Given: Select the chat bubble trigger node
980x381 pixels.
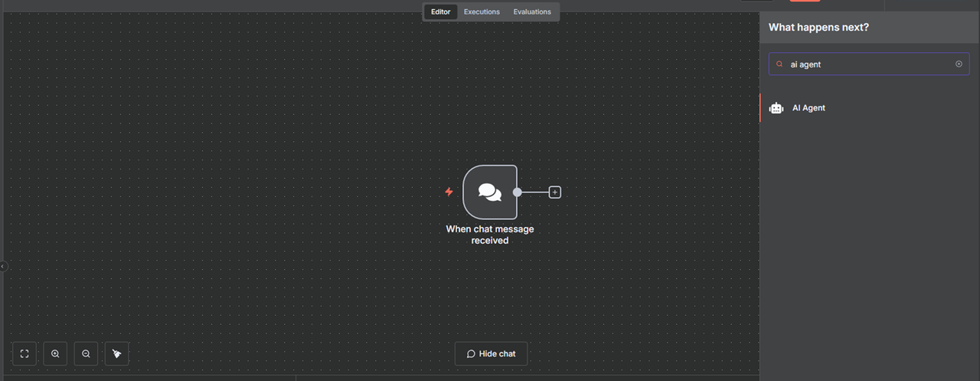Looking at the screenshot, I should coord(490,192).
